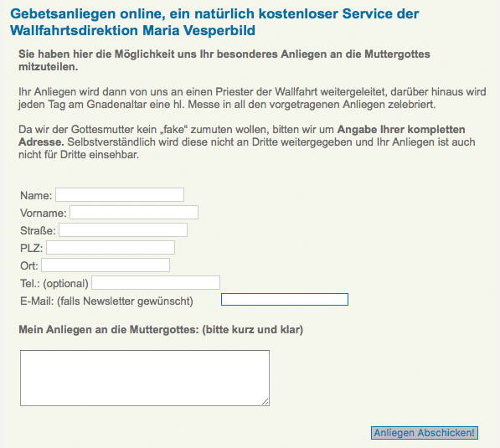Click the page heading Gebetsanliegen online

click(214, 23)
